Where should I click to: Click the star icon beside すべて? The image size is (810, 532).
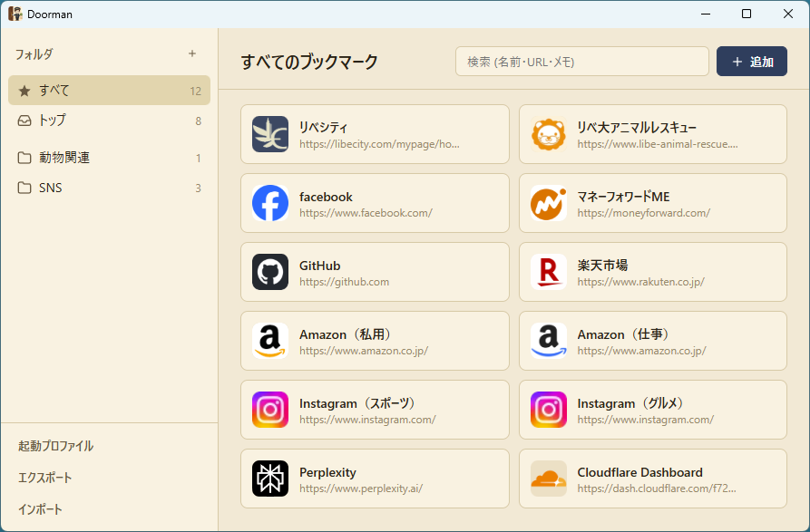(24, 91)
